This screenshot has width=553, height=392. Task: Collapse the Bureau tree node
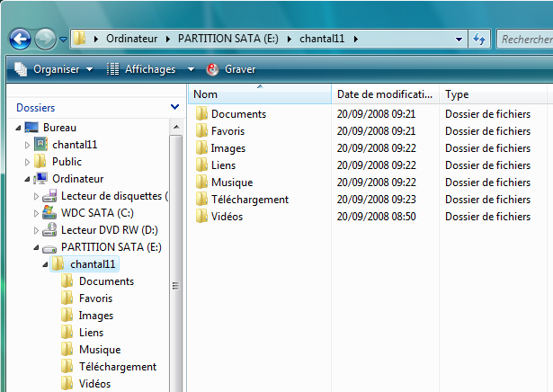[x=18, y=128]
